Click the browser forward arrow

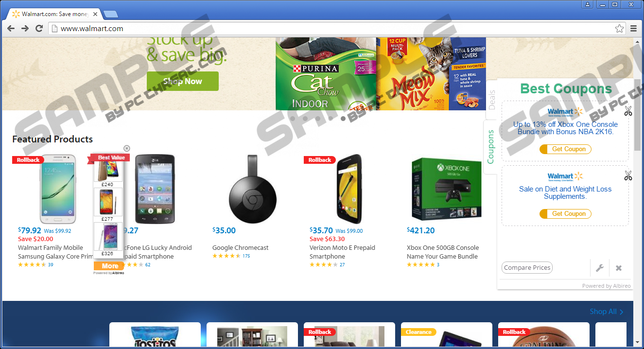pyautogui.click(x=25, y=29)
